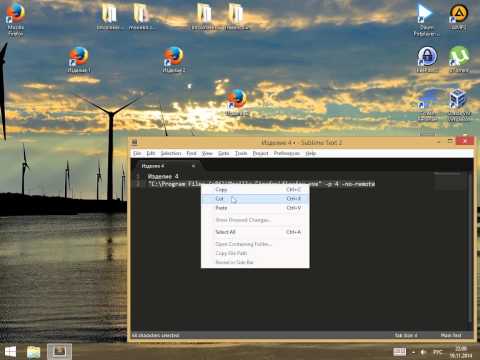Select the Firefox shortcut labeled Издание 1
The width and height of the screenshot is (480, 360).
[x=79, y=59]
